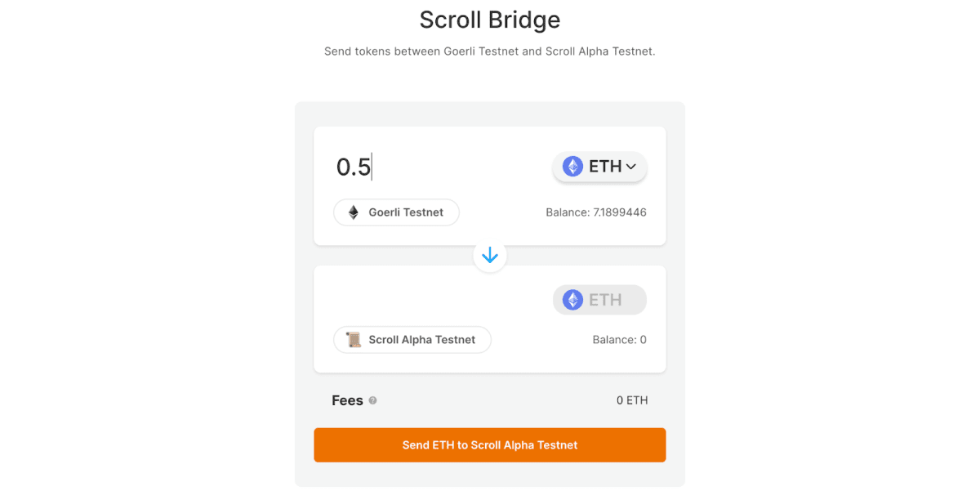Click the Balance: 0 text
The width and height of the screenshot is (980, 491).
[619, 340]
